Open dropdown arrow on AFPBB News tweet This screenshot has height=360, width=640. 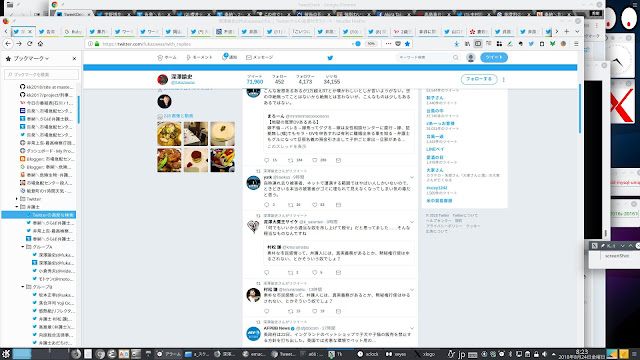tap(412, 329)
